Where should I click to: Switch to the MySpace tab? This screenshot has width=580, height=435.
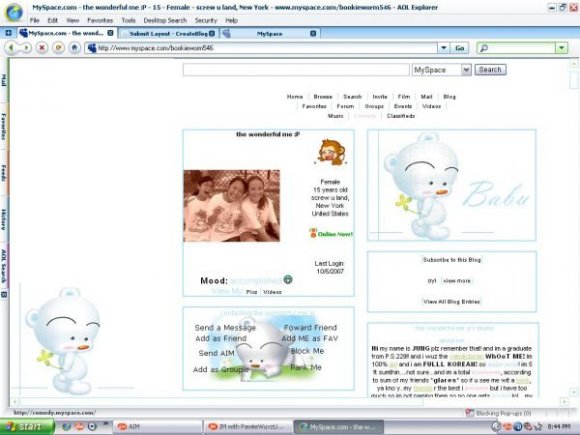click(270, 33)
